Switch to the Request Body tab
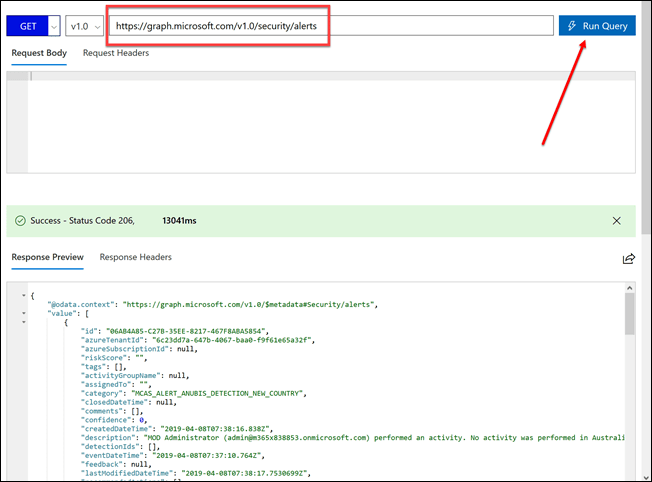Screen dimensions: 652x482 (x=38, y=53)
